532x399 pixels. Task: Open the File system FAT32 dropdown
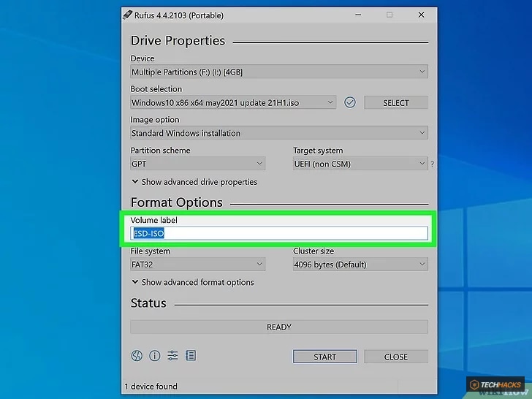coord(197,264)
